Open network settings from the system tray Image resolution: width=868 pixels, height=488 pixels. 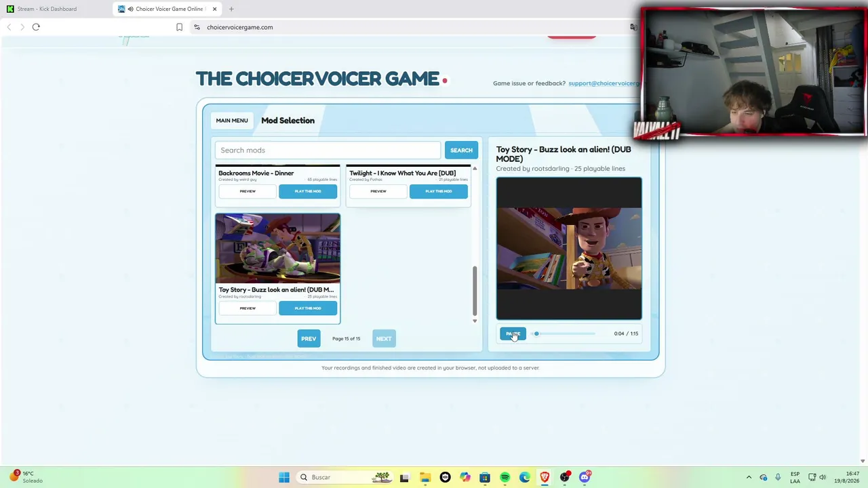pyautogui.click(x=812, y=477)
